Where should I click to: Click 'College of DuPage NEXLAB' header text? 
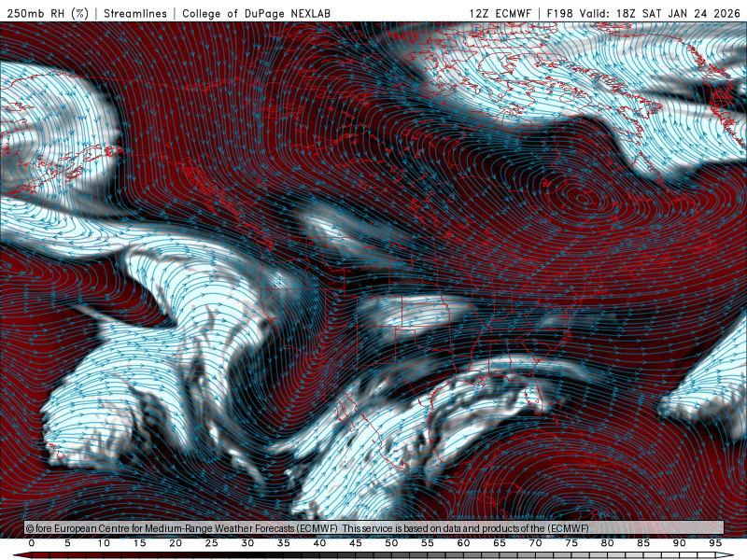click(x=256, y=13)
